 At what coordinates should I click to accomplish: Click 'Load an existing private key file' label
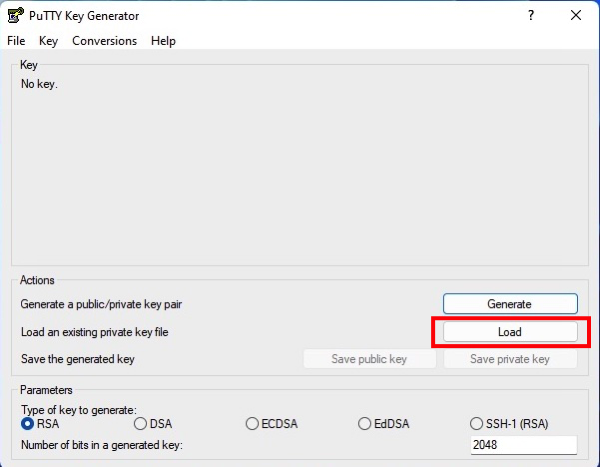tap(95, 332)
